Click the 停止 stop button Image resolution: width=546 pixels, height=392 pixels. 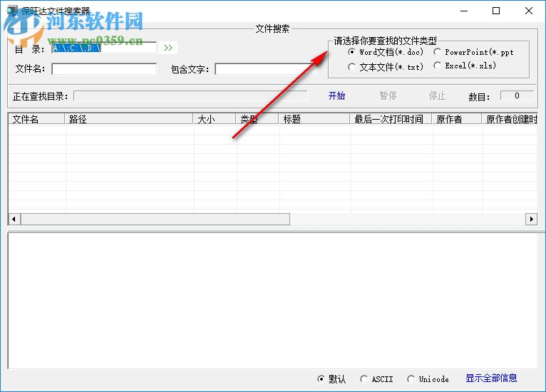(x=438, y=96)
